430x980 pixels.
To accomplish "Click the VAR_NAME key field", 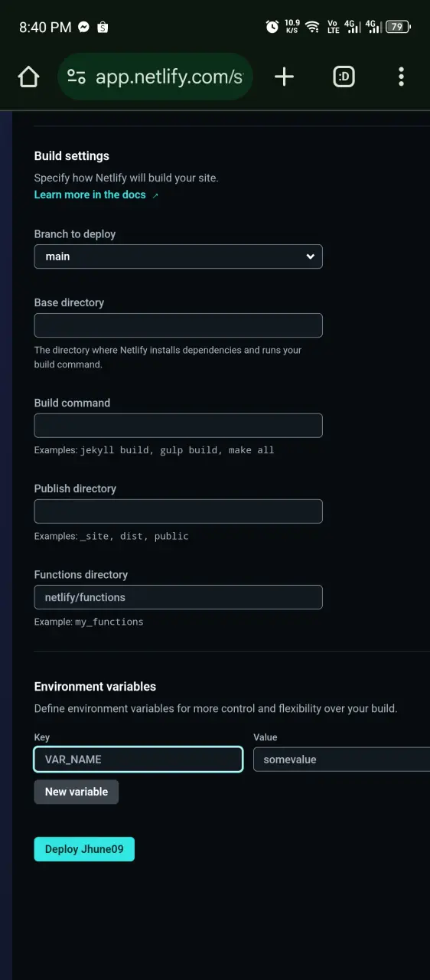I will 138,759.
